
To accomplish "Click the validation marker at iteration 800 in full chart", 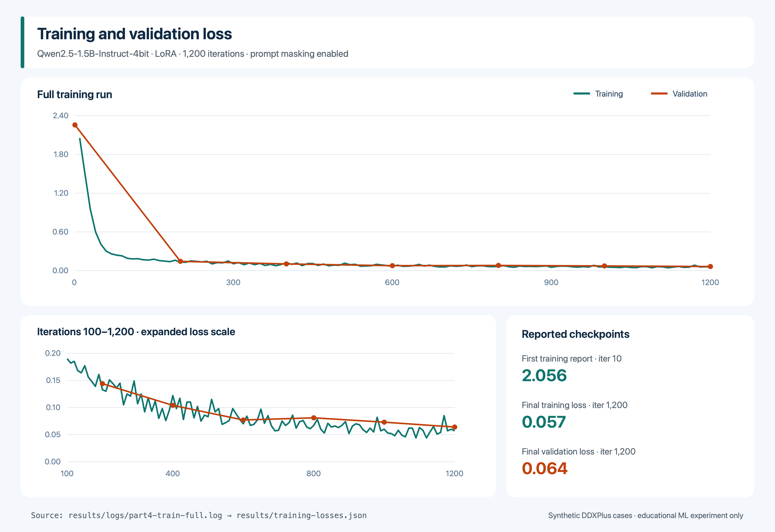I will point(498,265).
